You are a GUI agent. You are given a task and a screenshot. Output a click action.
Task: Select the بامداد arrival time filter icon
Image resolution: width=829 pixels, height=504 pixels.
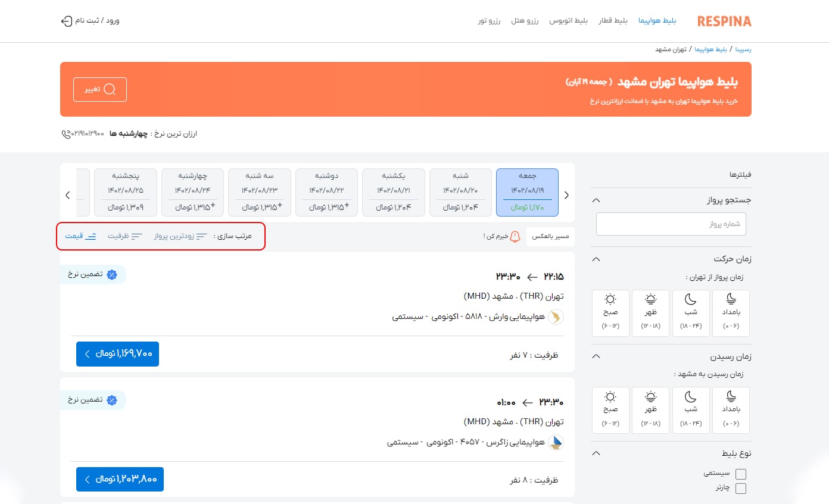(731, 396)
